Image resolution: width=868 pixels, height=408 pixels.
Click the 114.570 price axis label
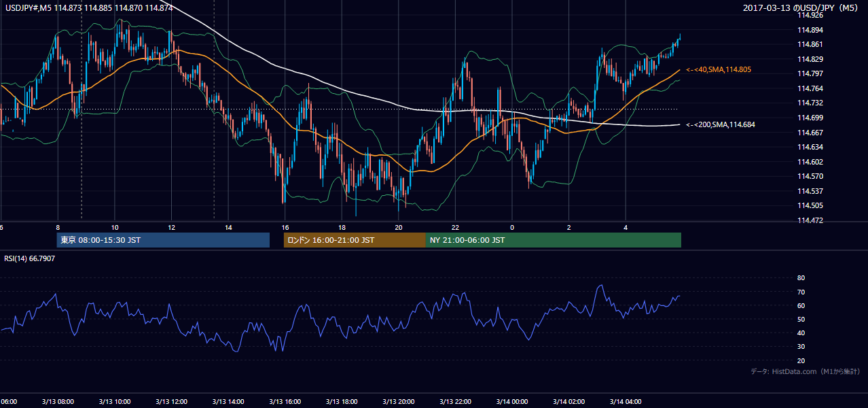tap(809, 176)
